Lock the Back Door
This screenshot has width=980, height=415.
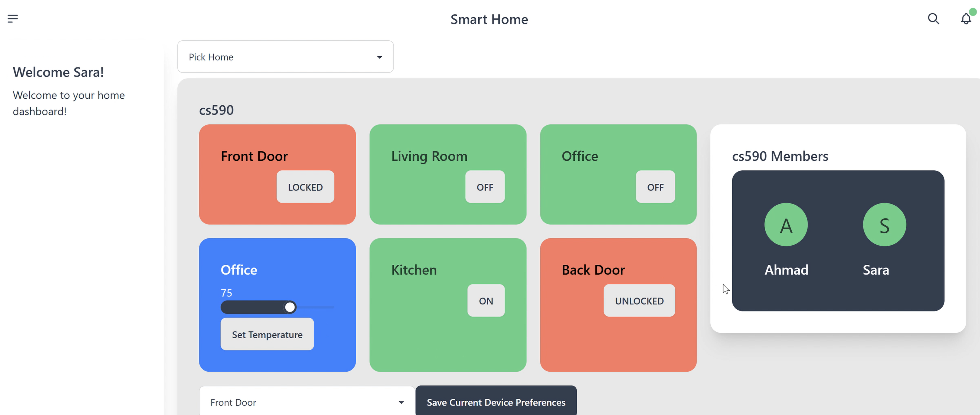(639, 300)
